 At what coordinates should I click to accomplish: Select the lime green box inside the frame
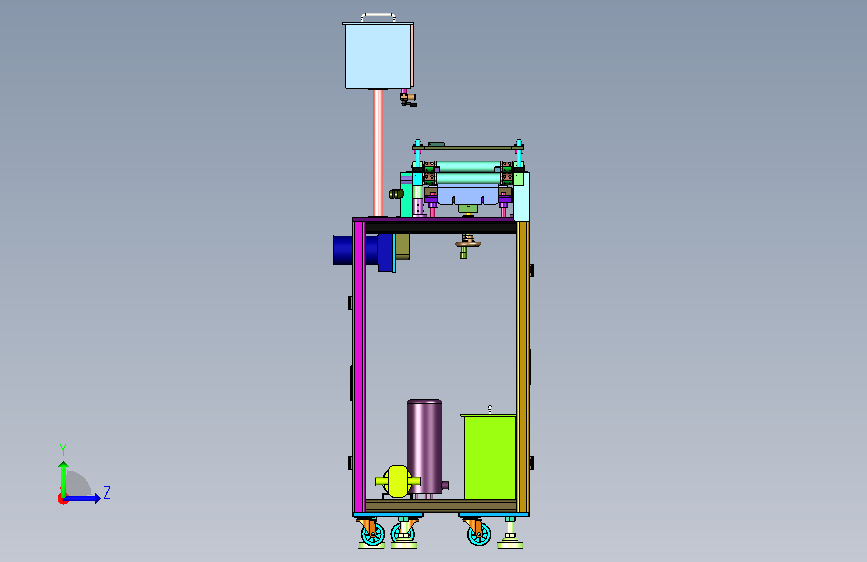point(489,457)
